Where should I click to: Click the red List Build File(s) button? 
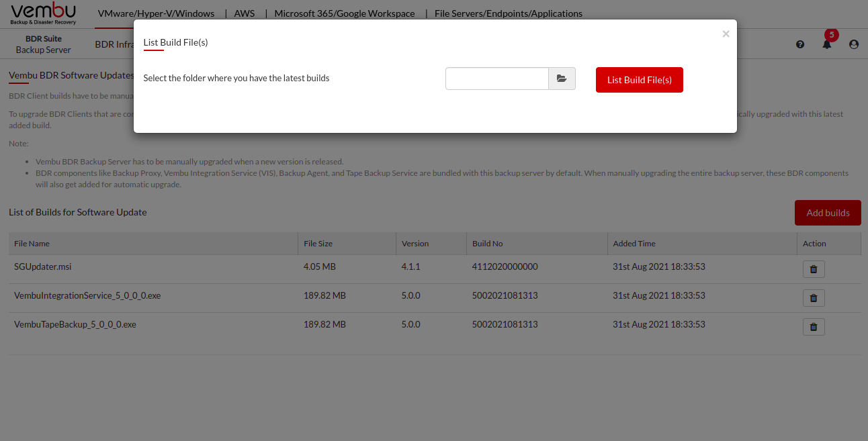point(639,80)
